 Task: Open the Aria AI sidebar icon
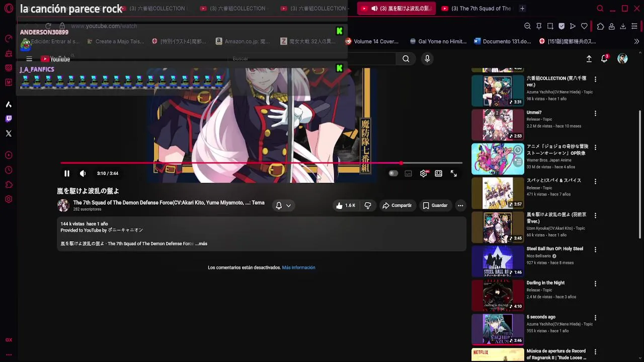point(9,105)
